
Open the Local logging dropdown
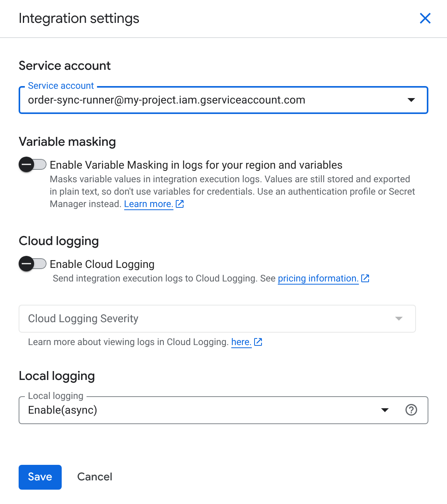[x=223, y=410]
